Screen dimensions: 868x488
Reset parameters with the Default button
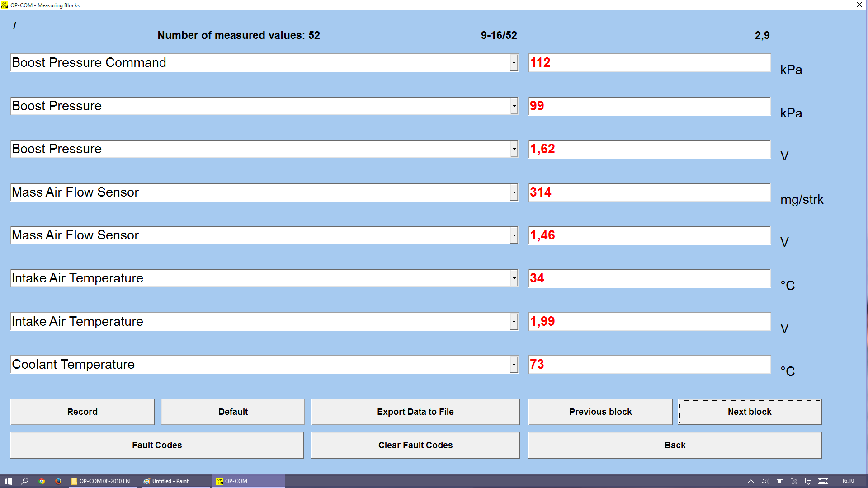pyautogui.click(x=233, y=412)
